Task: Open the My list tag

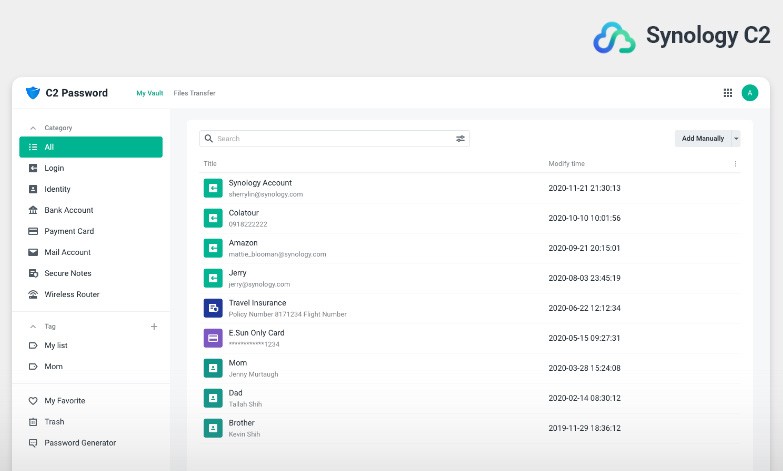Action: 91,346
